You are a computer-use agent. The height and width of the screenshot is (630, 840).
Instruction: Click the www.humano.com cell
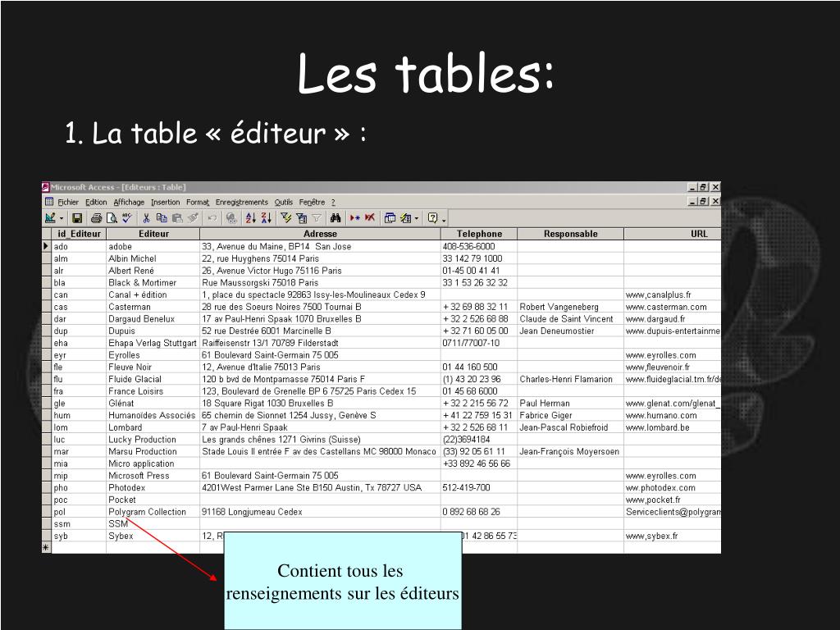(673, 415)
